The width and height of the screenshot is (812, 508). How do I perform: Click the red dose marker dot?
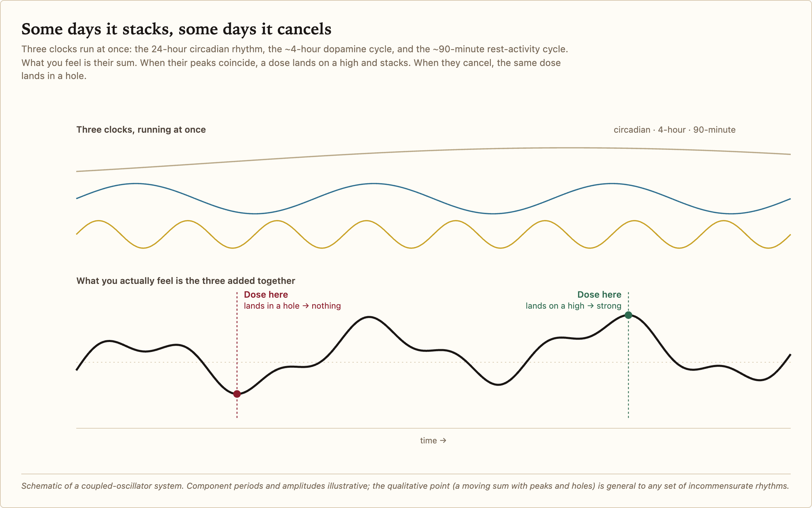(237, 394)
